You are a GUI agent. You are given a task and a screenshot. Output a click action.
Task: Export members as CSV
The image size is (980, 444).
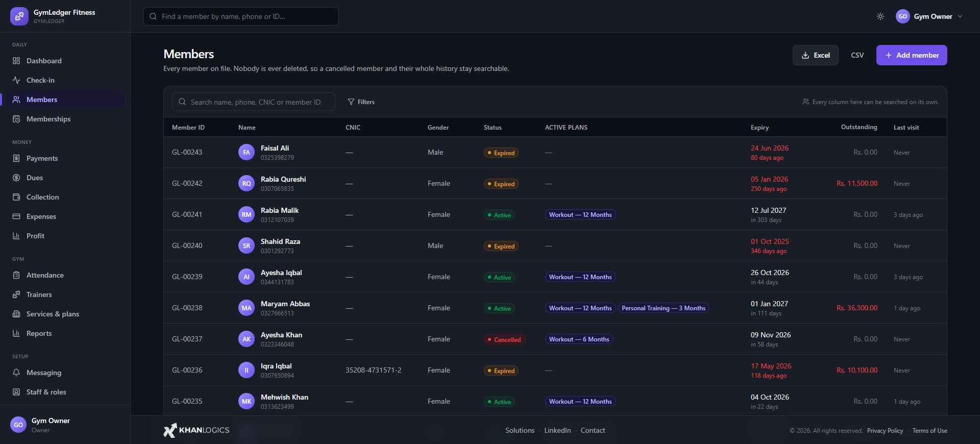click(x=857, y=55)
